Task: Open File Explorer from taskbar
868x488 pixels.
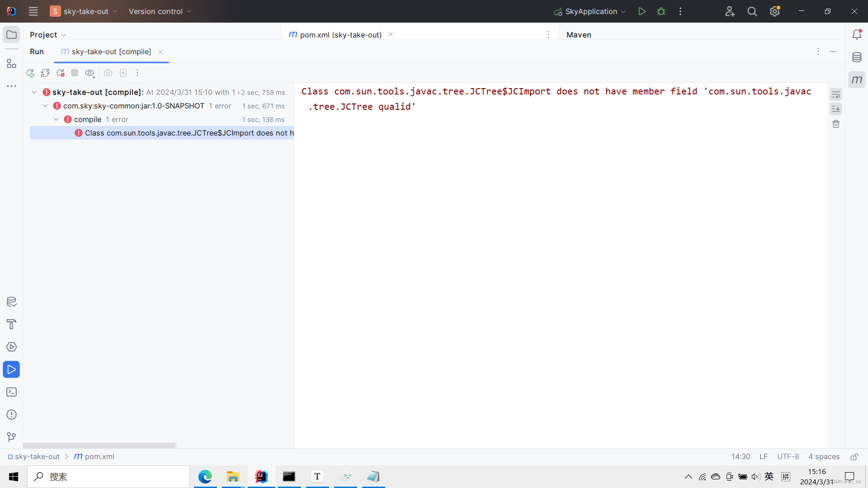Action: [233, 477]
